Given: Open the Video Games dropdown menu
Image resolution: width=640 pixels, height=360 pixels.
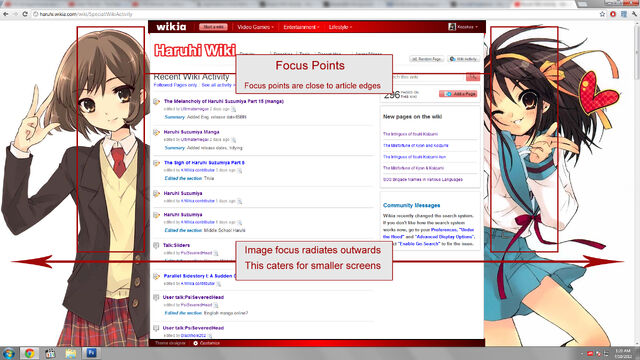Looking at the screenshot, I should (255, 27).
